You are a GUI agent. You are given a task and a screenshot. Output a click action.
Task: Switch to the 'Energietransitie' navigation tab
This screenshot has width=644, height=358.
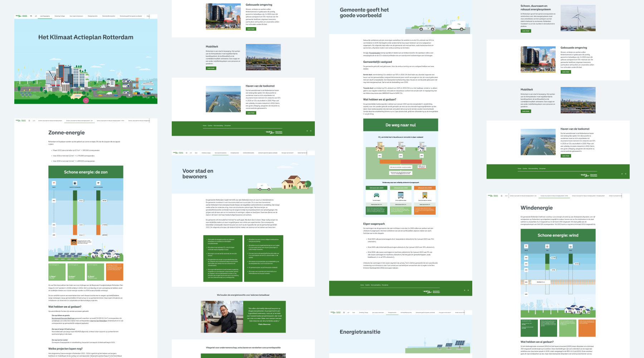point(93,16)
